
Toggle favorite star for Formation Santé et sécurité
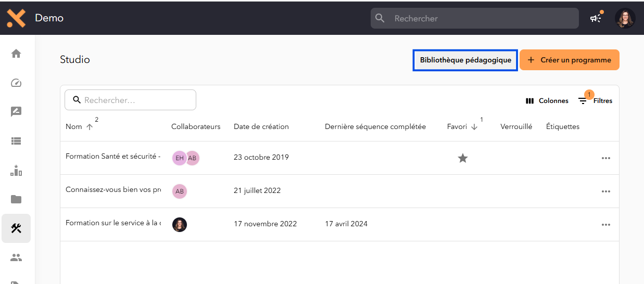tap(462, 158)
